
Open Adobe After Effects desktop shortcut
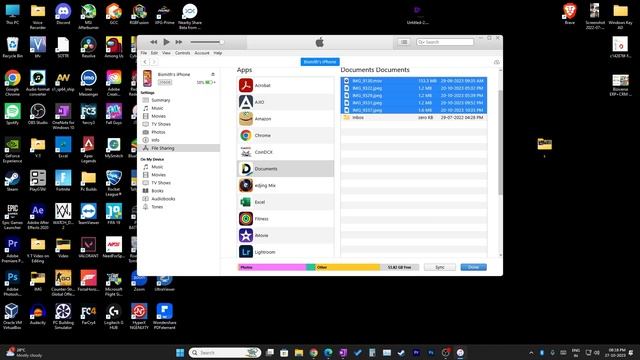pos(38,217)
